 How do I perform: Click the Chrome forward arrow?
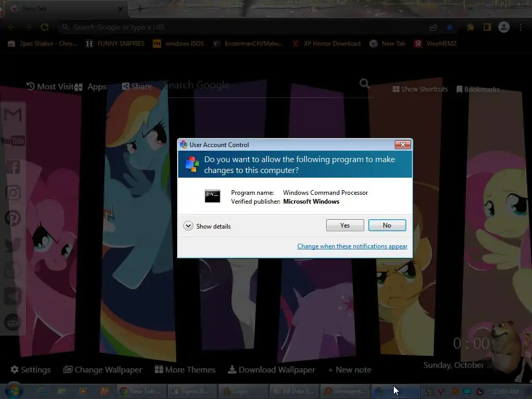[28, 27]
